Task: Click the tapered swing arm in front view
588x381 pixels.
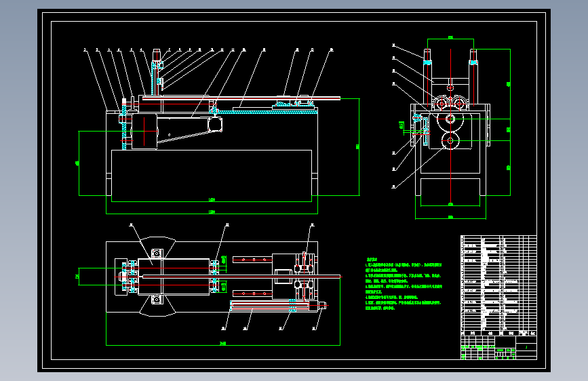Action: (x=189, y=129)
